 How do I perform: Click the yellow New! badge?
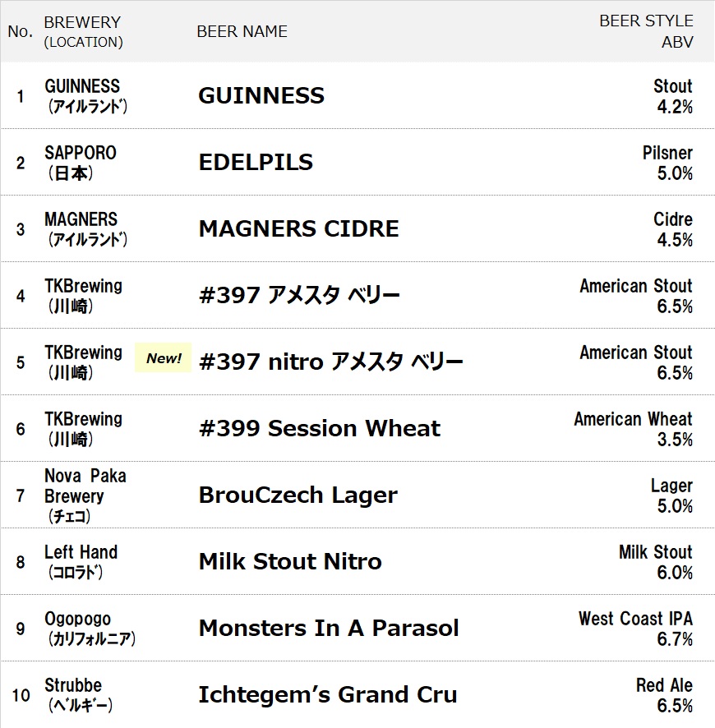coord(163,358)
